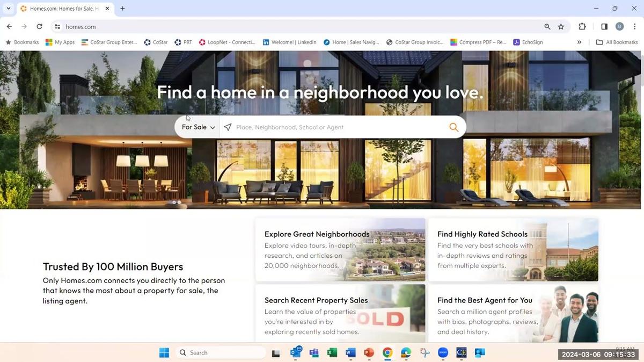Open a new browser tab
This screenshot has width=644, height=362.
[122, 9]
